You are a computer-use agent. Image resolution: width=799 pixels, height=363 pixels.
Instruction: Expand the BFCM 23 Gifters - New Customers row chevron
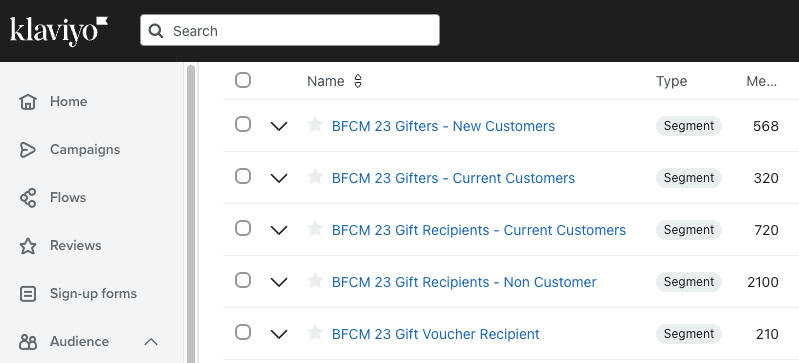coord(279,126)
